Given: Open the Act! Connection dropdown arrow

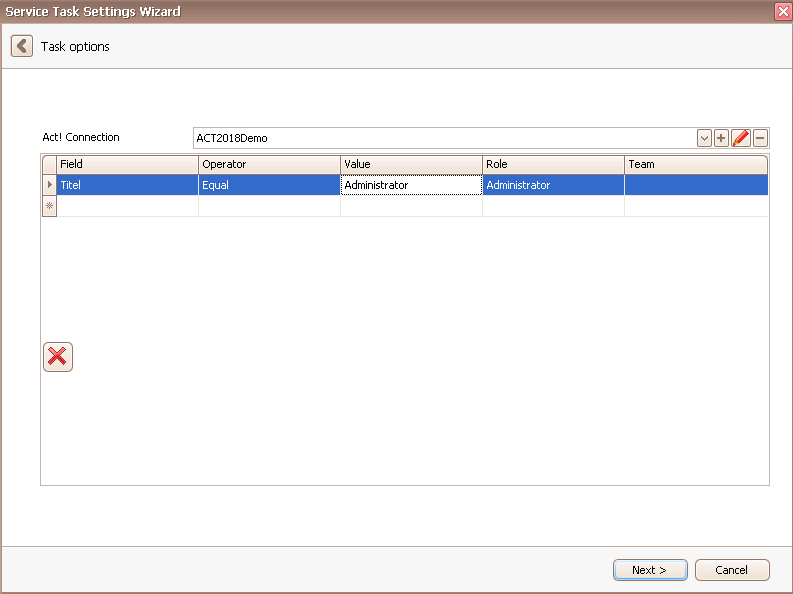Looking at the screenshot, I should (x=704, y=138).
